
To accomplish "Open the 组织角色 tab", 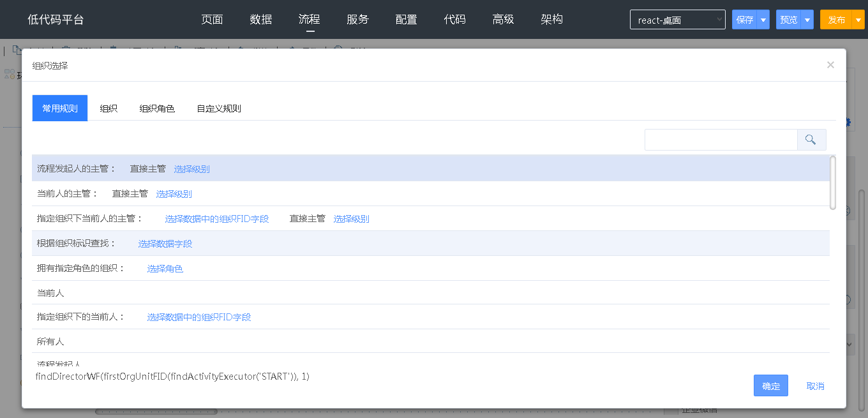I will (x=157, y=108).
